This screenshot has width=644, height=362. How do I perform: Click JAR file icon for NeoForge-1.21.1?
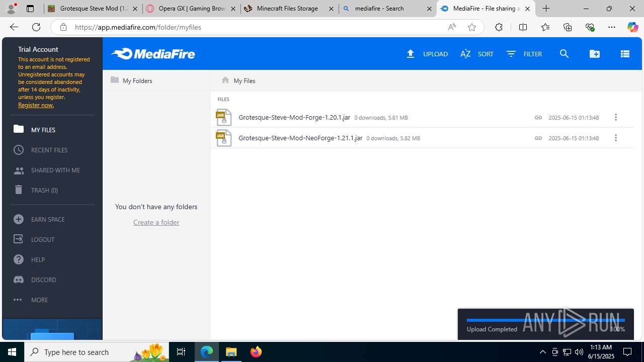pyautogui.click(x=223, y=138)
